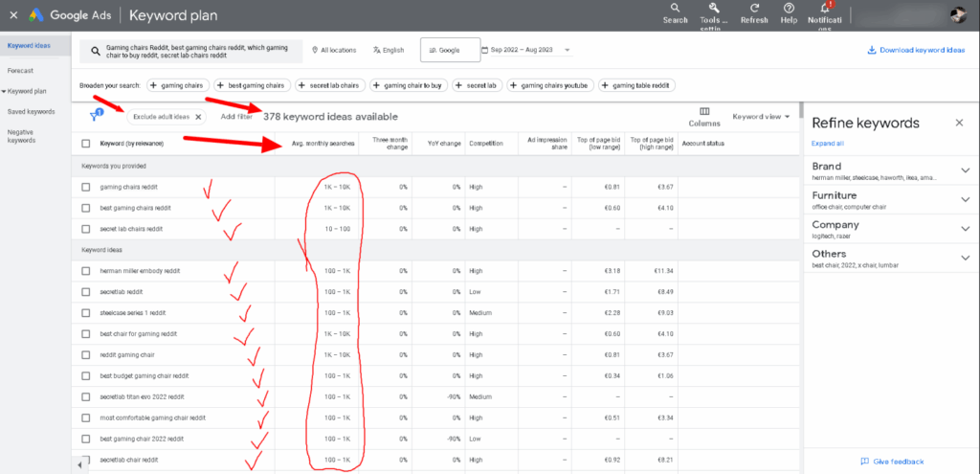Change the English language setting
980x474 pixels.
click(x=389, y=51)
